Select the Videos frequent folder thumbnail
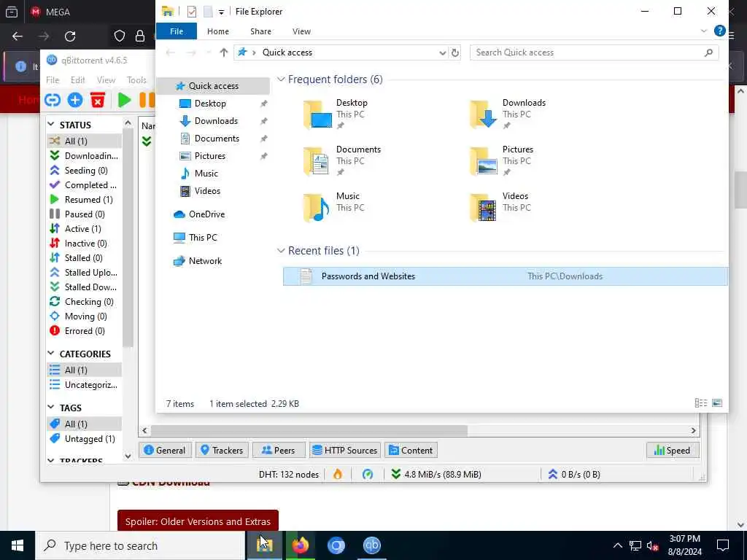The width and height of the screenshot is (747, 560). [483, 208]
